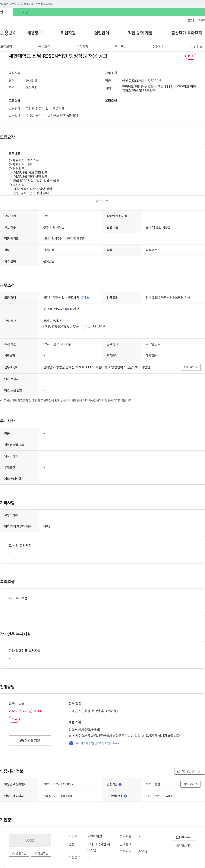This screenshot has width=205, height=868.
Task: Click certification number K162122506240032
Action: [160, 796]
